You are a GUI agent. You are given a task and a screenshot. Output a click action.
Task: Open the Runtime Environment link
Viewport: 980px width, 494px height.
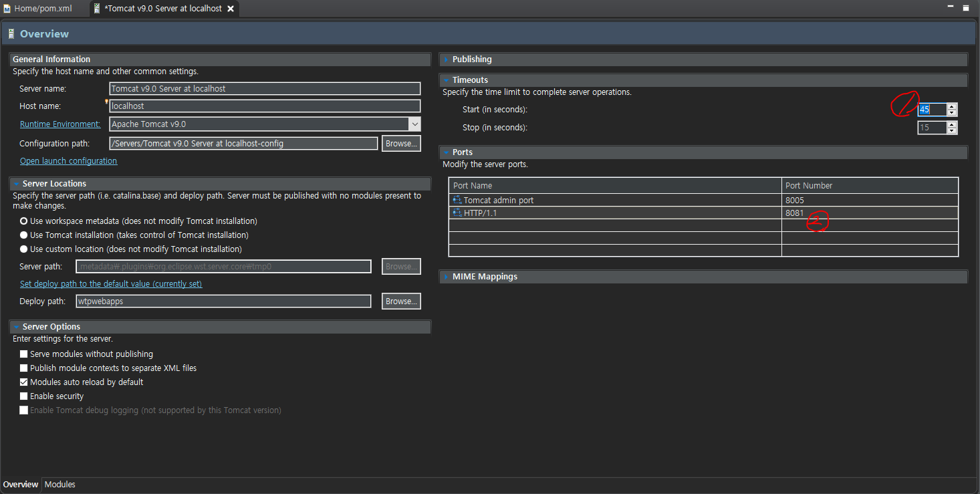[x=59, y=124]
